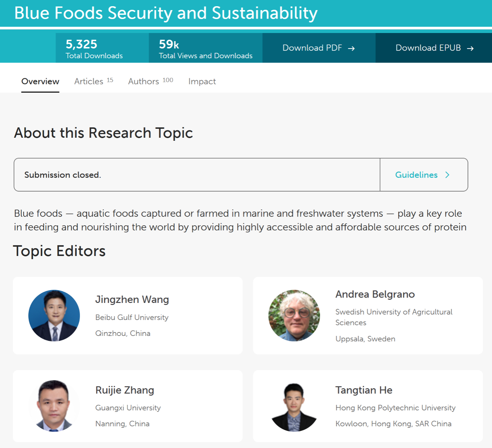The image size is (492, 448).
Task: Click the Download PDF button
Action: coord(312,48)
